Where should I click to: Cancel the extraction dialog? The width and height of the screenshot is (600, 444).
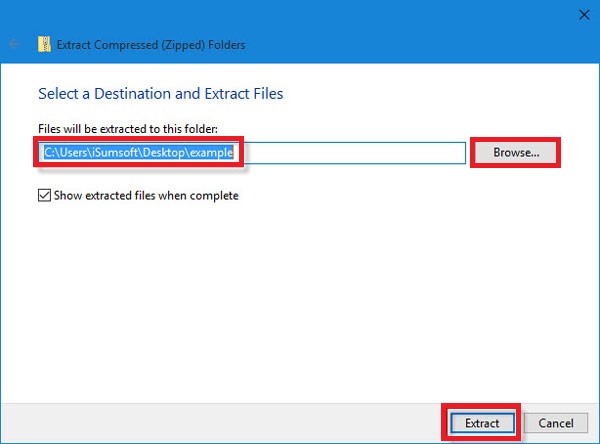click(x=556, y=423)
